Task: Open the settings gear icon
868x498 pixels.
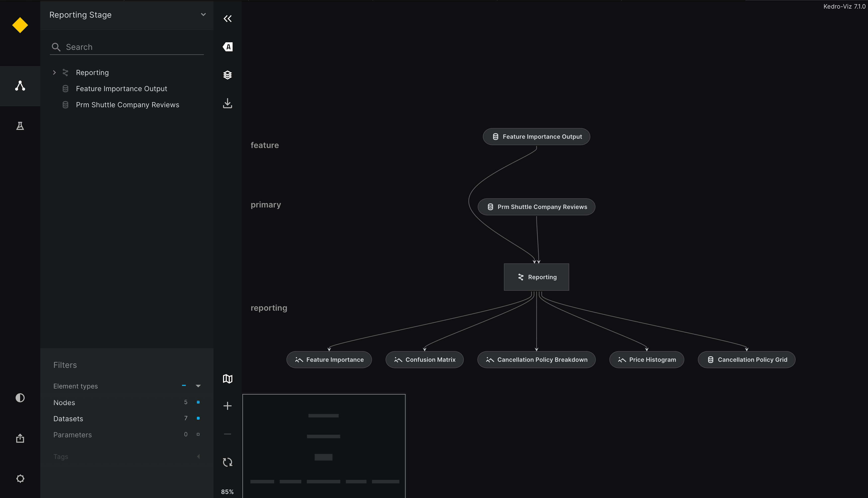Action: 20,479
